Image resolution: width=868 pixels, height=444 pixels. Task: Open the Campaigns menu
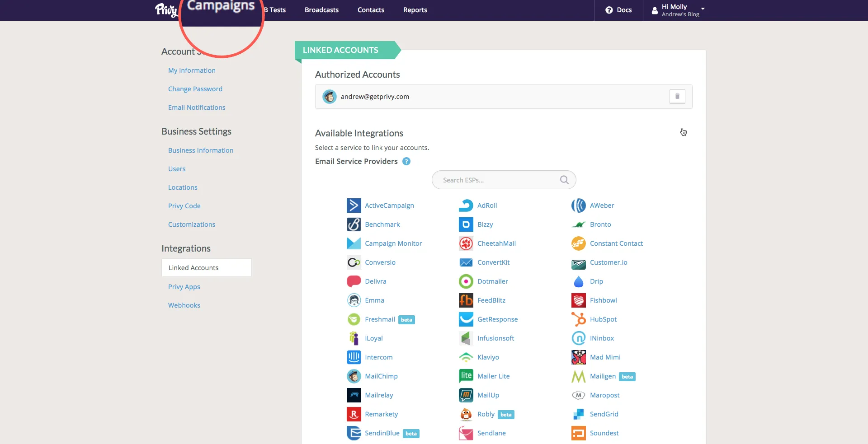point(221,6)
